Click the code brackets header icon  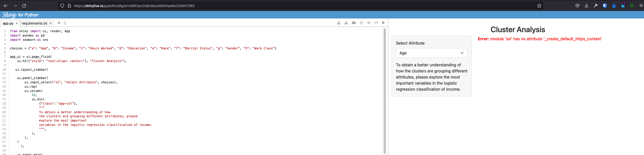[376, 23]
